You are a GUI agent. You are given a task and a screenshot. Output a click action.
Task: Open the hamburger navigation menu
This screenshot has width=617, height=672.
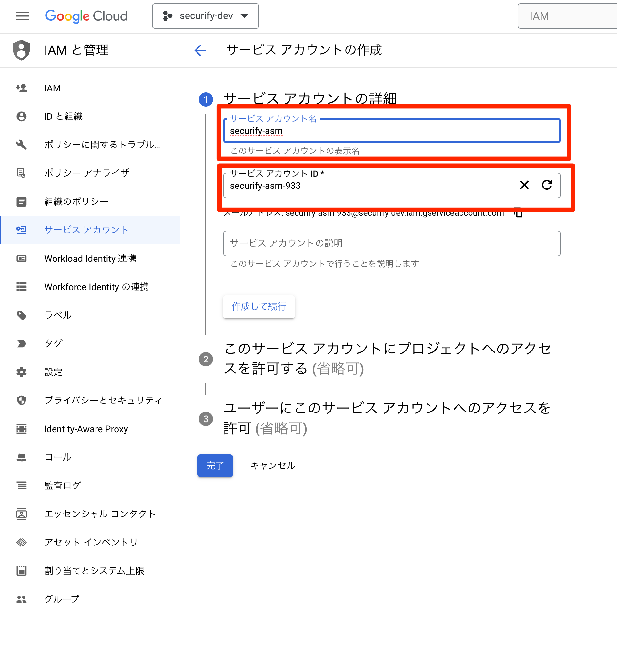tap(22, 16)
